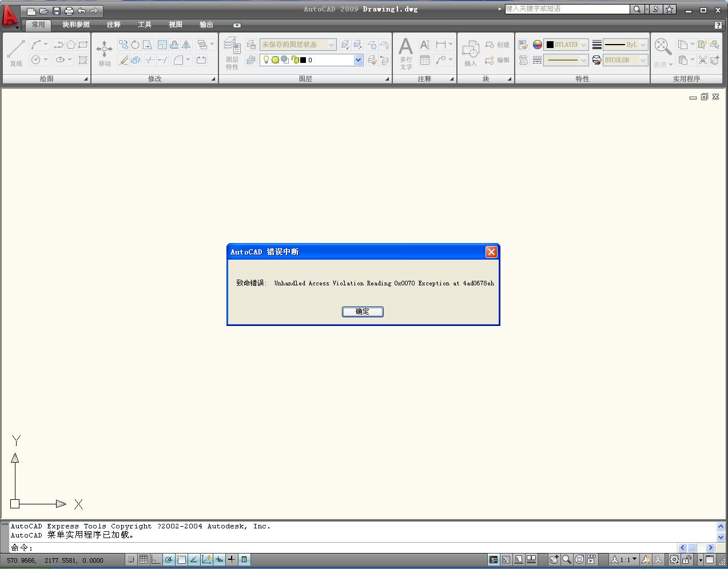The height and width of the screenshot is (569, 728).
Task: Click the 编辑 block edit button
Action: pos(497,60)
